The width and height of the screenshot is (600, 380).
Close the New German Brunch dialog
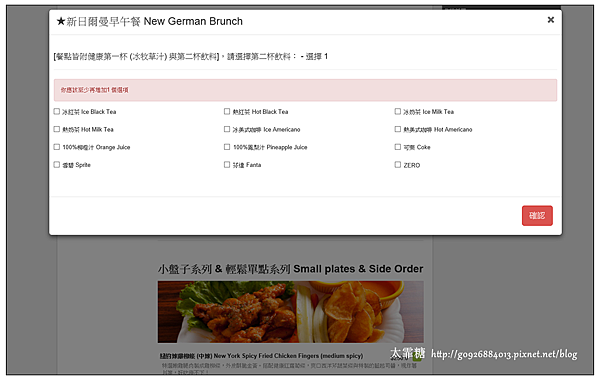551,20
